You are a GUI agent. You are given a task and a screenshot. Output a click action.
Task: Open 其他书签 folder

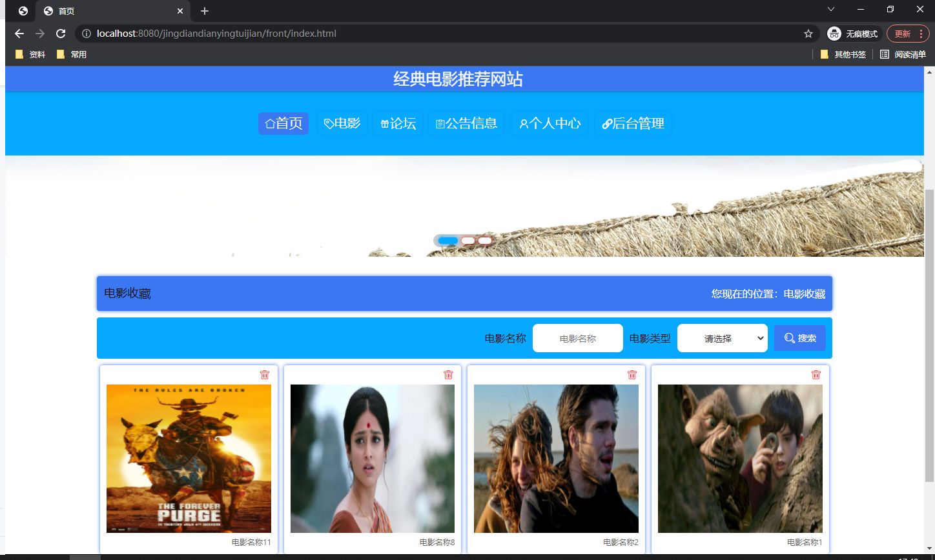click(843, 55)
